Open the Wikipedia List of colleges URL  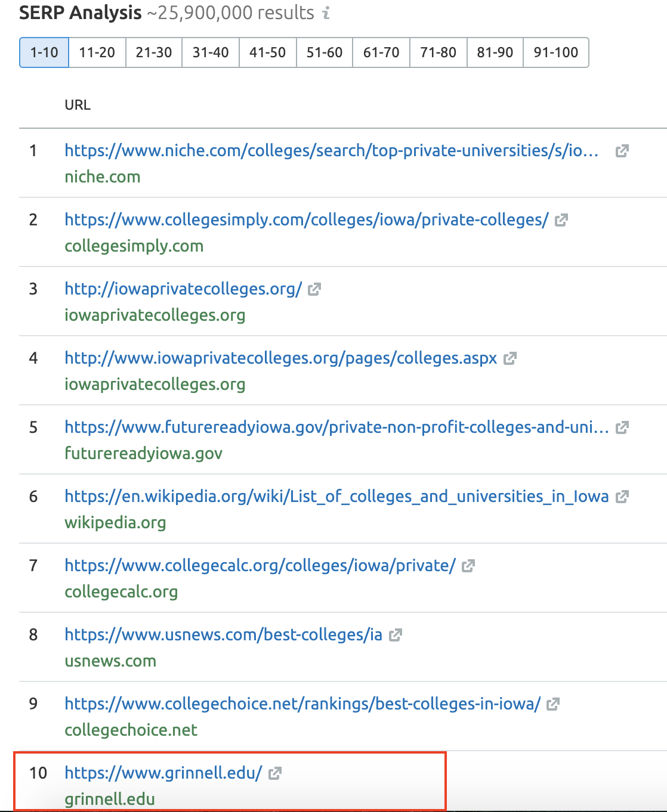point(337,496)
